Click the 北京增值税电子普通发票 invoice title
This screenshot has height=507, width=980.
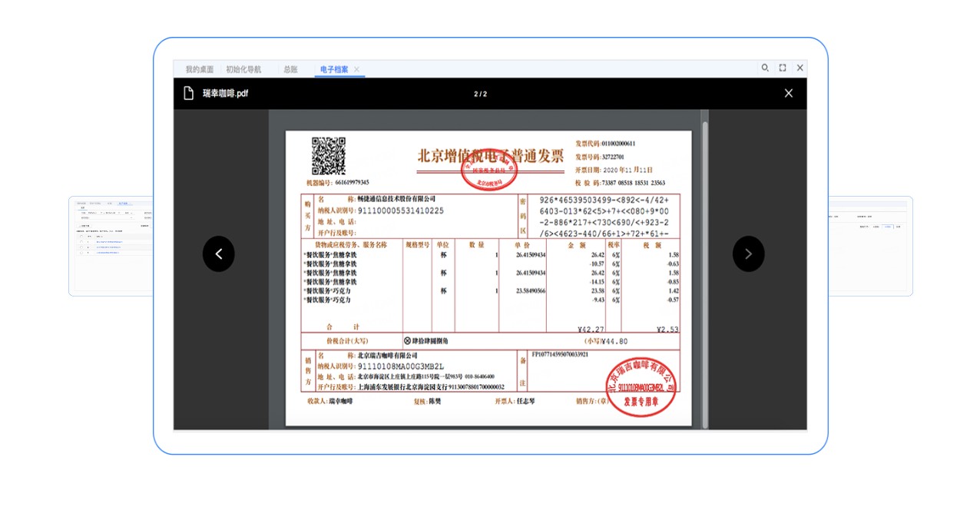490,156
